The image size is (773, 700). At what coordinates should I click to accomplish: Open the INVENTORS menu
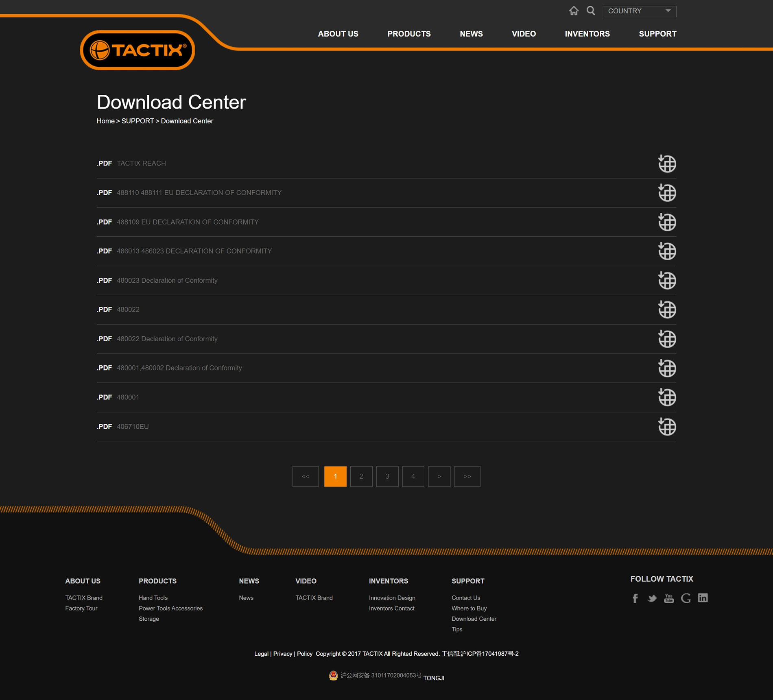click(x=587, y=34)
